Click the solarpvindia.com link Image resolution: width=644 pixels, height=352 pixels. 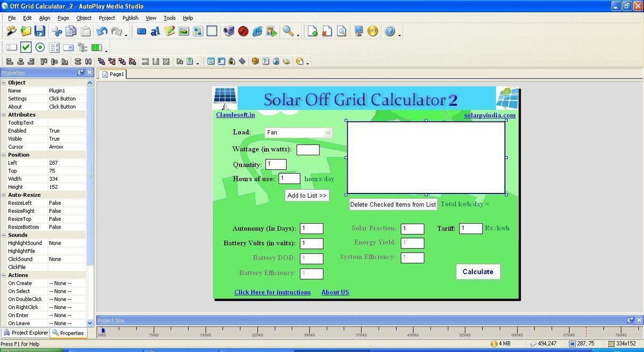[x=489, y=115]
